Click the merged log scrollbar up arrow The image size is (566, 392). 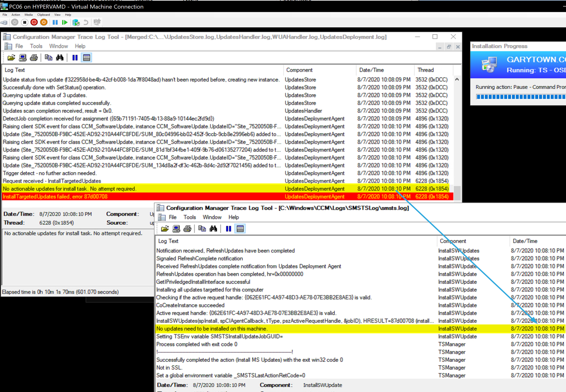457,79
